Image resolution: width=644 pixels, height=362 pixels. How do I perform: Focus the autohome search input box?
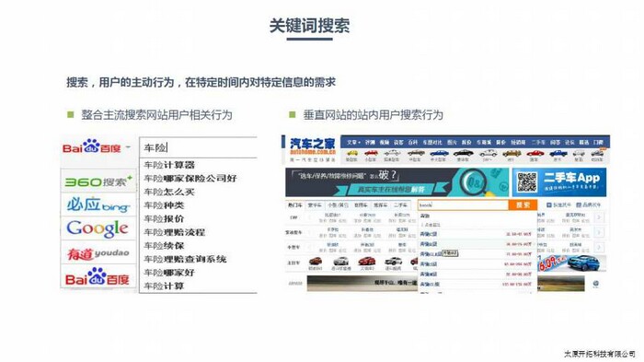click(x=463, y=204)
